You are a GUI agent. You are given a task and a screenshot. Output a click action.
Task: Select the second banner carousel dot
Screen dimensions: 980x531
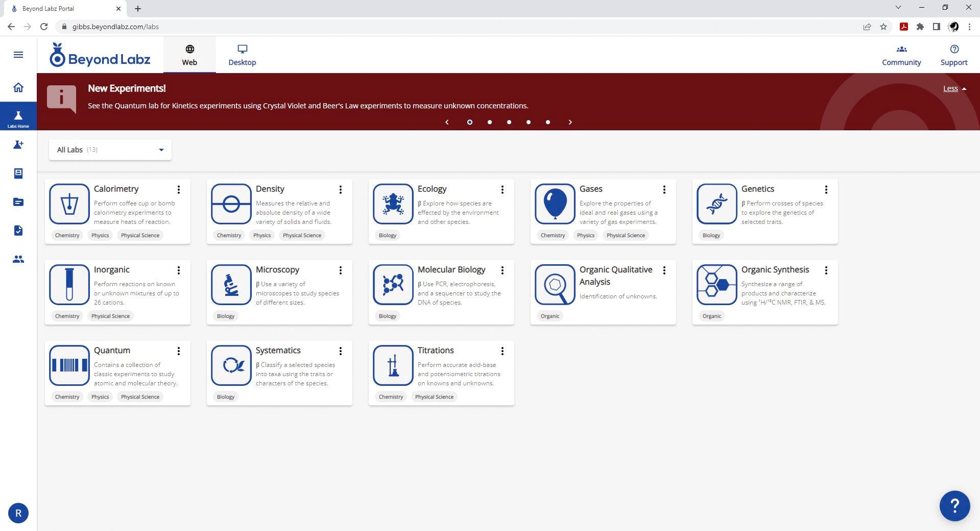tap(489, 122)
